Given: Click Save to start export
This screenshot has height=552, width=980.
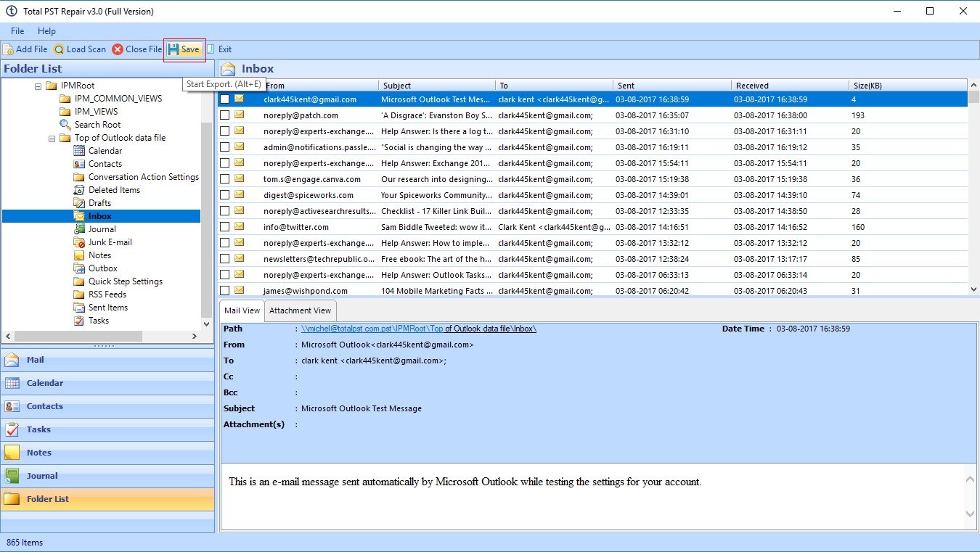Looking at the screenshot, I should click(184, 49).
